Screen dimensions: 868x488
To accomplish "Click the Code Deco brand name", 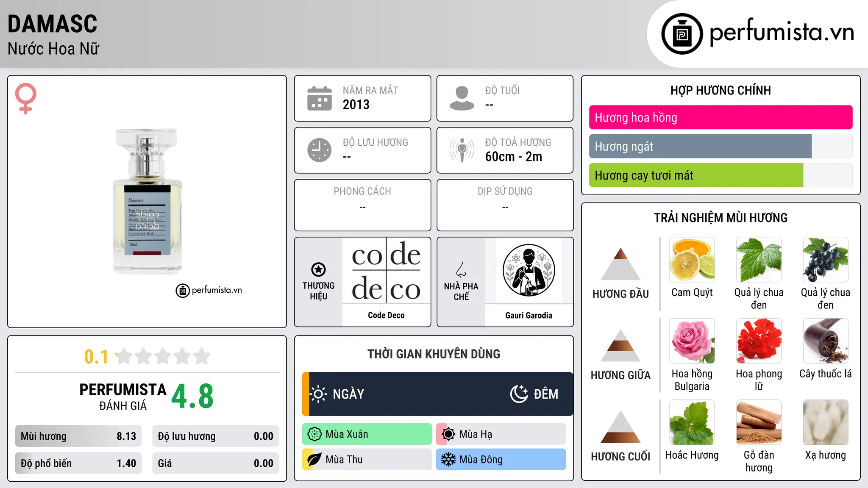I will click(x=386, y=315).
